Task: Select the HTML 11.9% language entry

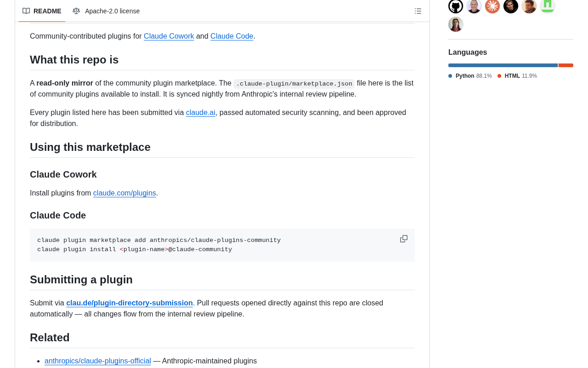Action: pyautogui.click(x=517, y=76)
